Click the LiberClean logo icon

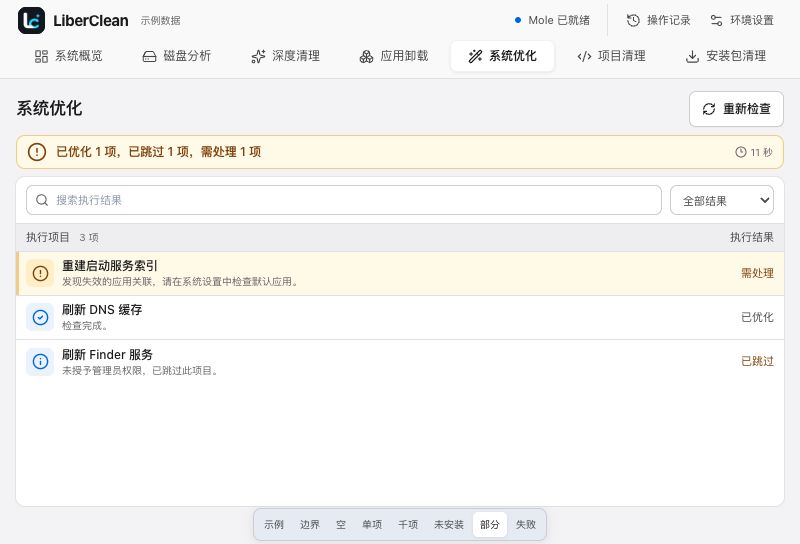click(x=31, y=20)
